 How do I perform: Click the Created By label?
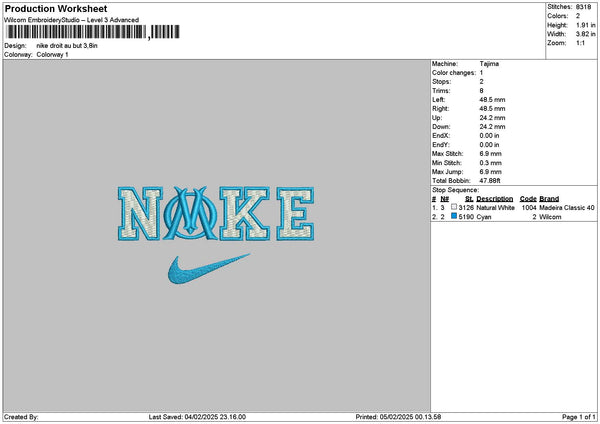pyautogui.click(x=21, y=417)
